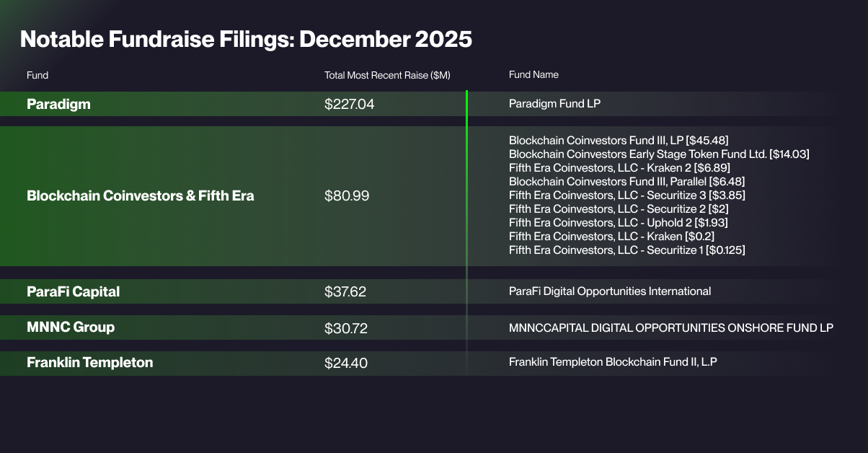Viewport: 868px width, 453px height.
Task: Click 'Fifth Era Coinvestors, LLC - Securitize 2' line
Action: pyautogui.click(x=619, y=208)
